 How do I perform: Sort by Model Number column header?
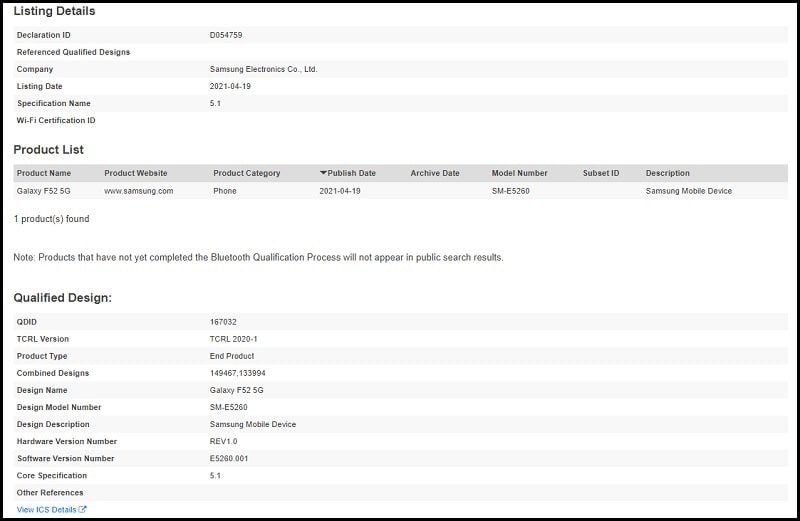pos(519,173)
